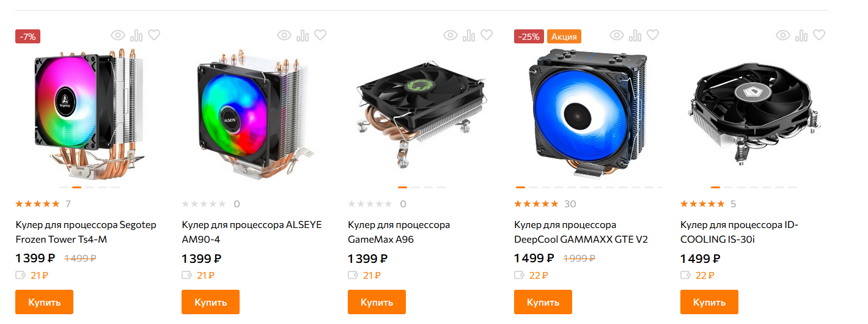Show quick view for DeepCool GAMMAXX

tap(617, 35)
